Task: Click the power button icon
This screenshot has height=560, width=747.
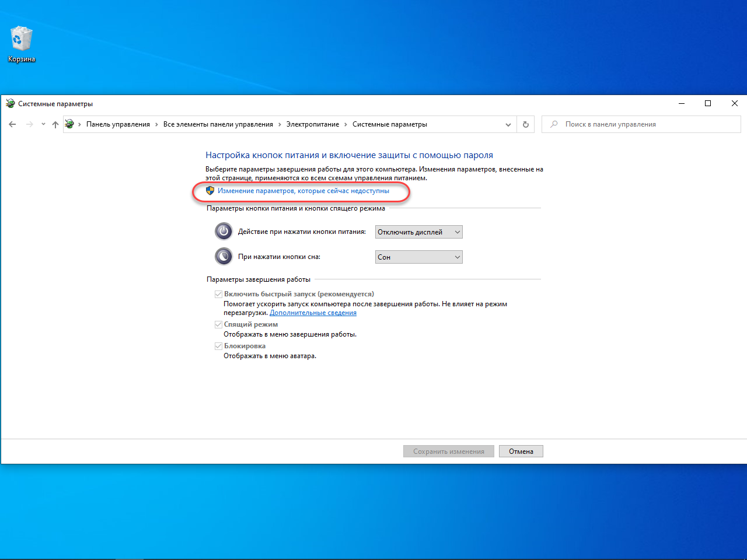Action: 224,232
